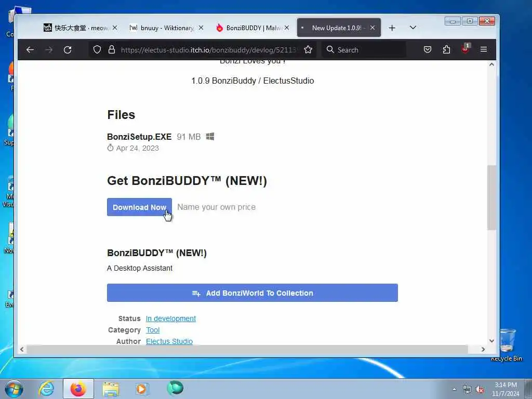Close the 快乐大食堂 tab

pos(115,28)
